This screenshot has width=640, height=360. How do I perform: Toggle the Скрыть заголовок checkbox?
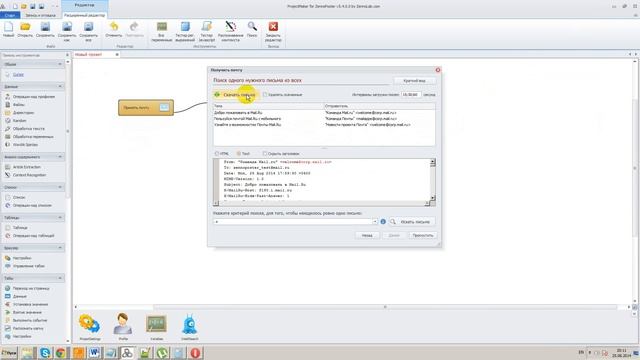click(x=264, y=153)
